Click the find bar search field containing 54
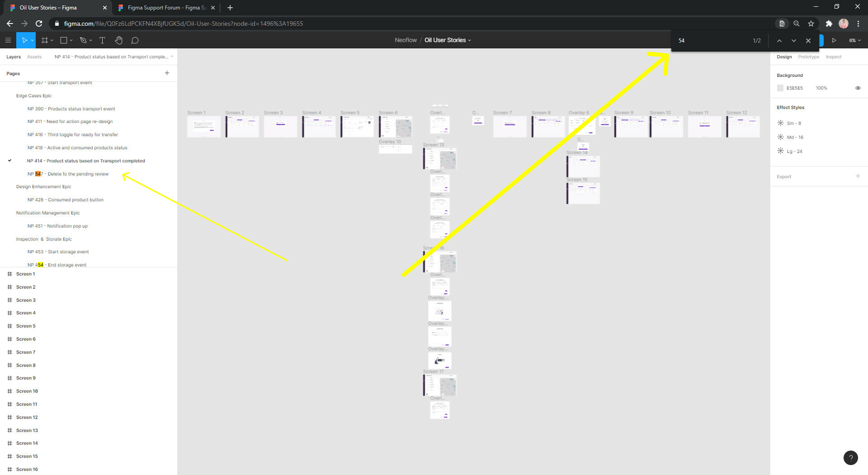Screen dimensions: 868x475 coord(712,41)
